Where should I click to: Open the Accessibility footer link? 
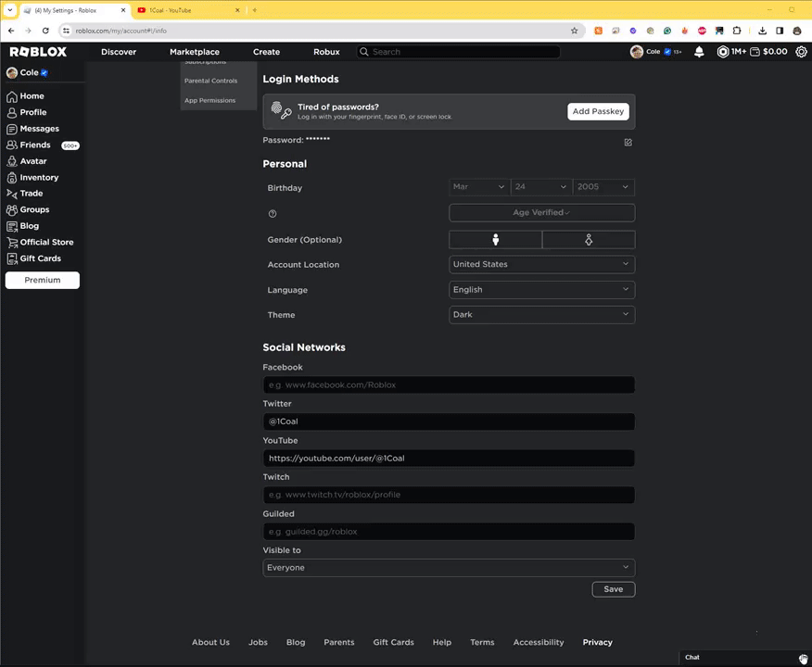click(x=539, y=642)
